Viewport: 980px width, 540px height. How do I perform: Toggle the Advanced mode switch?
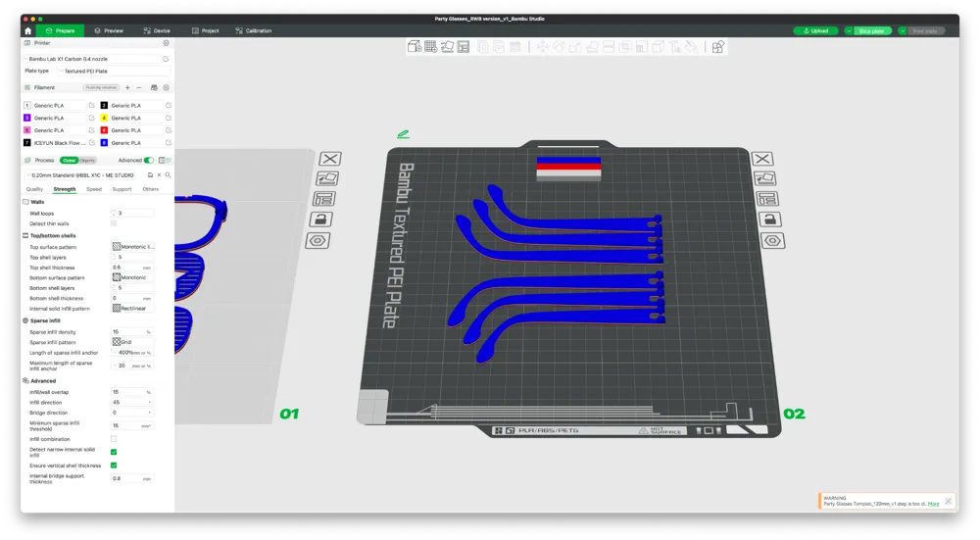(x=149, y=161)
